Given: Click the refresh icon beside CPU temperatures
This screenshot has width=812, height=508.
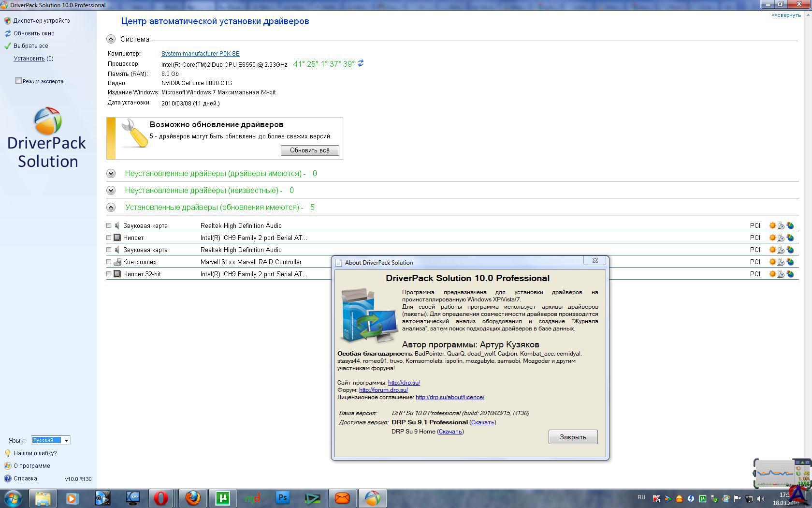Looking at the screenshot, I should [361, 63].
